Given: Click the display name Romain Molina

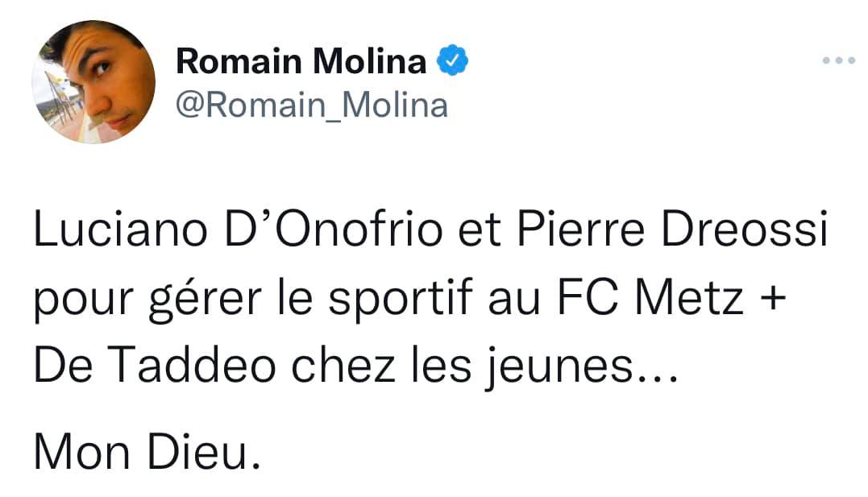Looking at the screenshot, I should pos(301,60).
